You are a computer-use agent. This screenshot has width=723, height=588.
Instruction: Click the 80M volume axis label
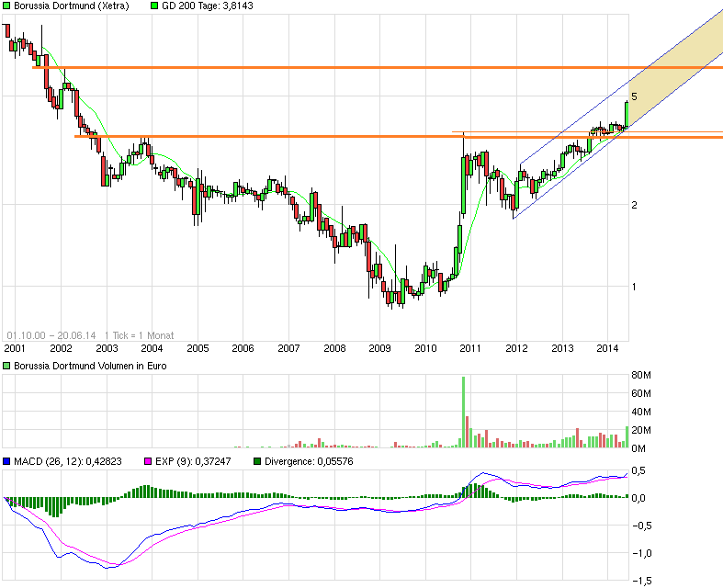(x=641, y=375)
